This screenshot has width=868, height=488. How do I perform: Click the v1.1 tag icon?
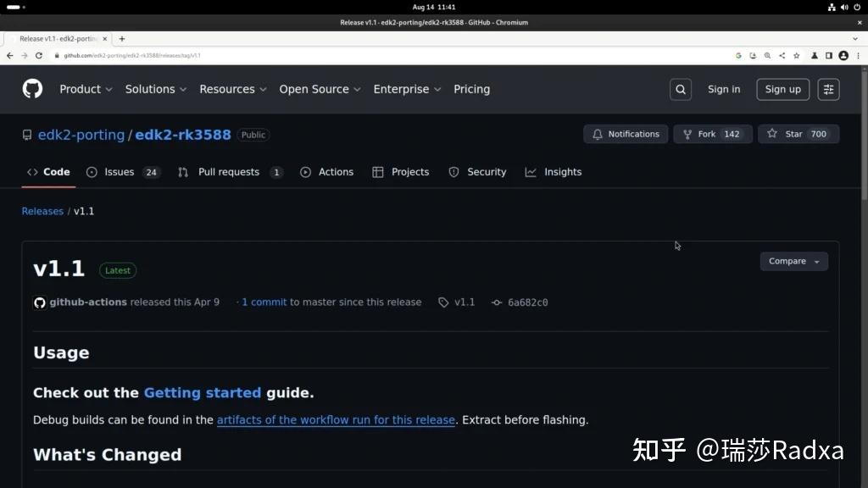pos(443,302)
